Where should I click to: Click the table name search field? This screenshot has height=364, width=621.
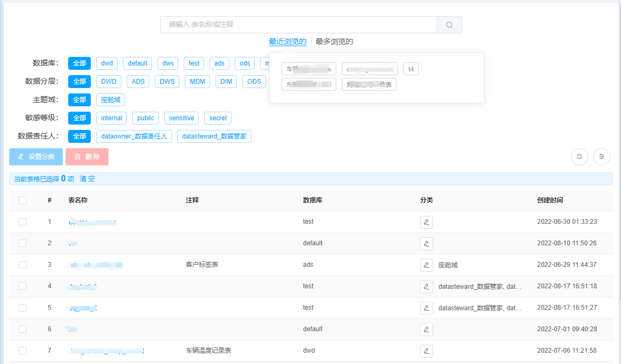click(x=298, y=25)
